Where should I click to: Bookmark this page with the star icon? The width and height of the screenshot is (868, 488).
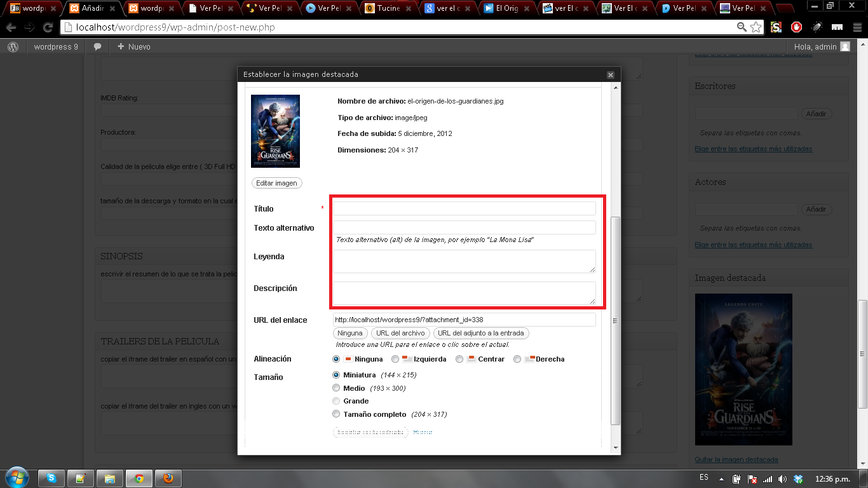coord(756,27)
